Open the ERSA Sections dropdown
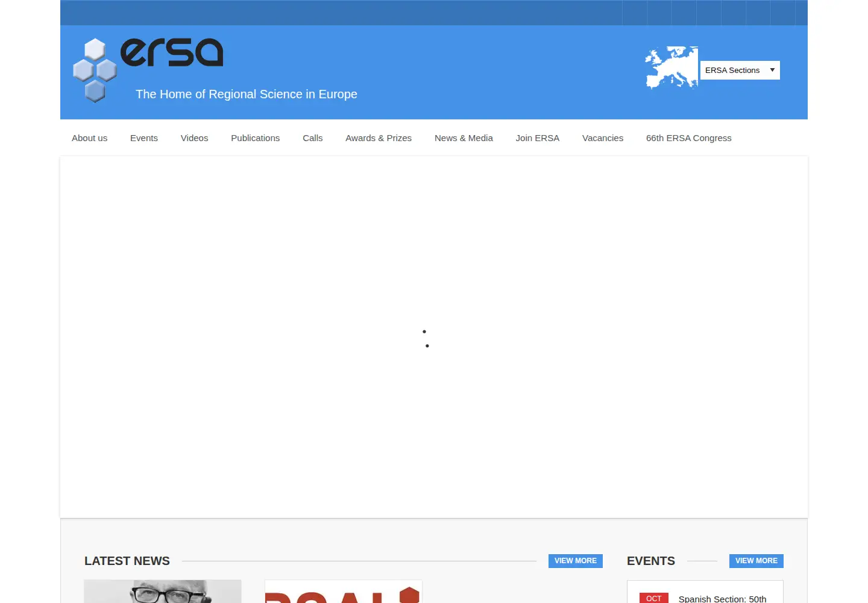 [740, 70]
